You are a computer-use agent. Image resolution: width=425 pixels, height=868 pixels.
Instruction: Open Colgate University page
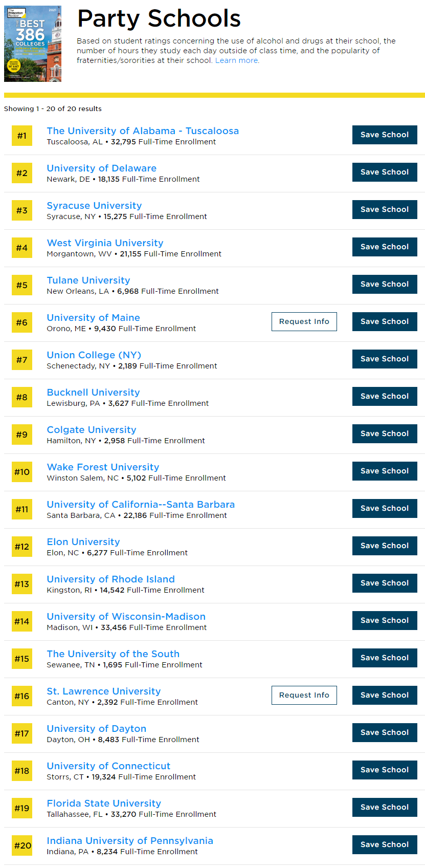[92, 430]
